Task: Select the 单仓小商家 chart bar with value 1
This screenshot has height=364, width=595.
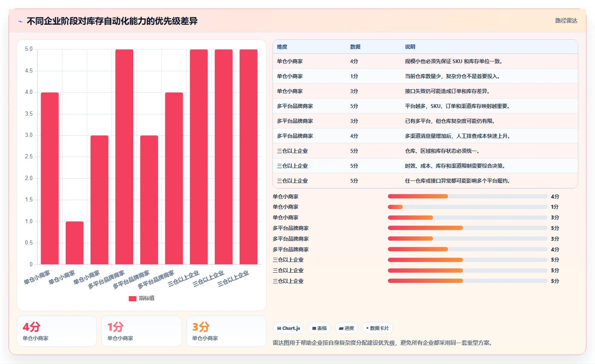Action: [75, 243]
